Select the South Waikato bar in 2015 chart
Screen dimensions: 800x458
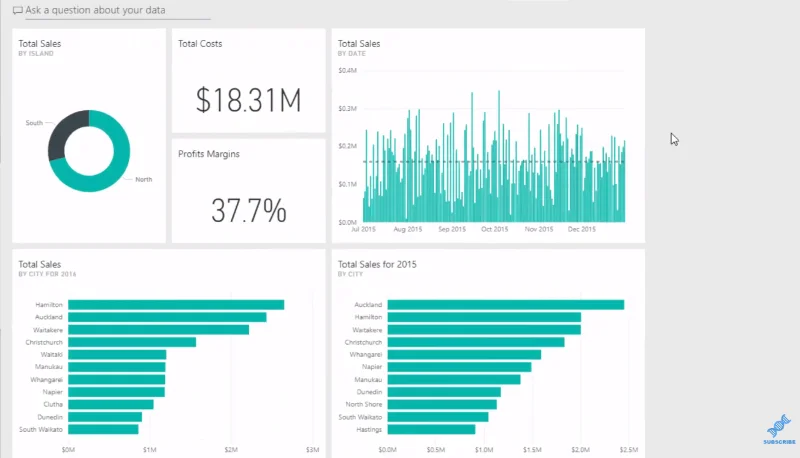point(438,417)
